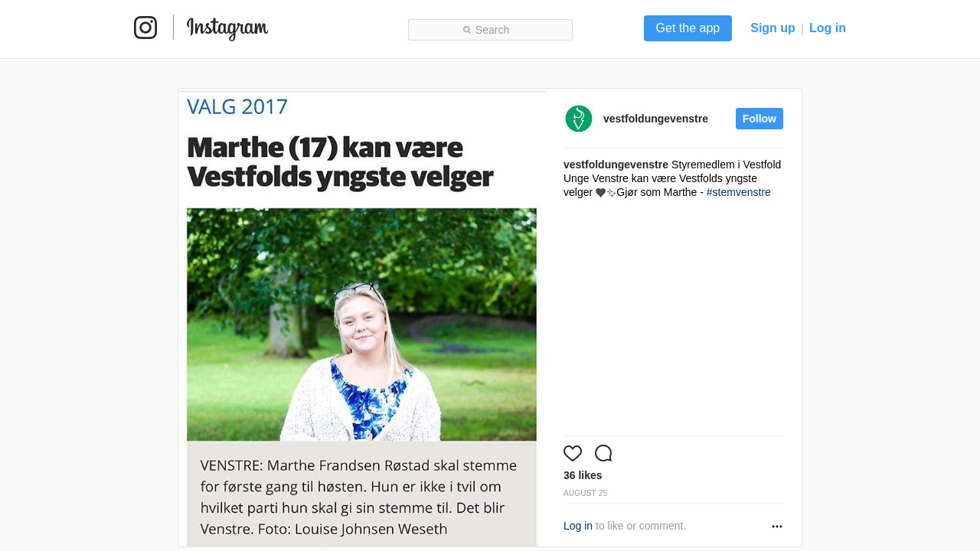This screenshot has height=551, width=980.
Task: Click the Marthe post image
Action: 361,318
